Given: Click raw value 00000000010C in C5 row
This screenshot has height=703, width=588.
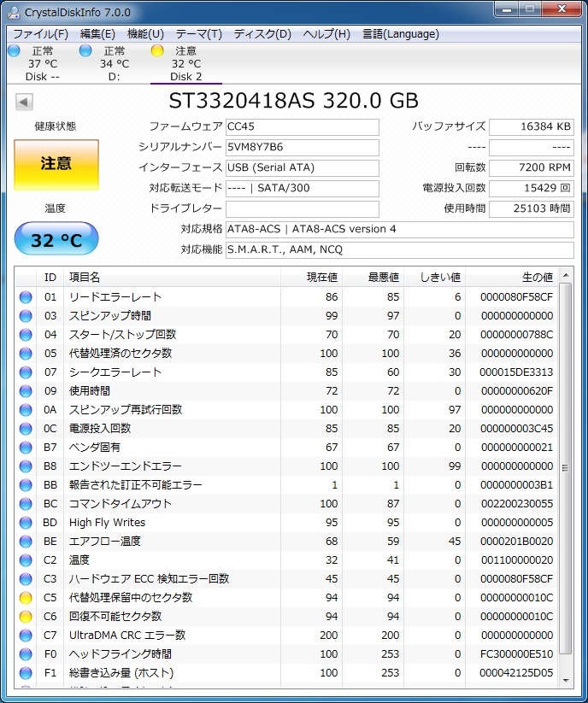Looking at the screenshot, I should coord(517,598).
